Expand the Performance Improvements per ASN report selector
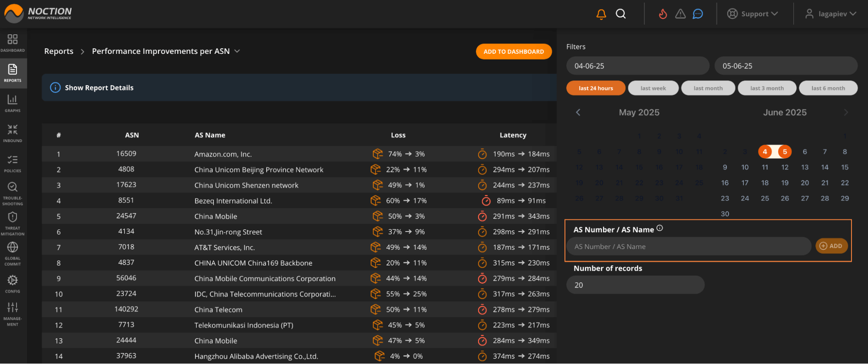The width and height of the screenshot is (868, 364). [237, 51]
